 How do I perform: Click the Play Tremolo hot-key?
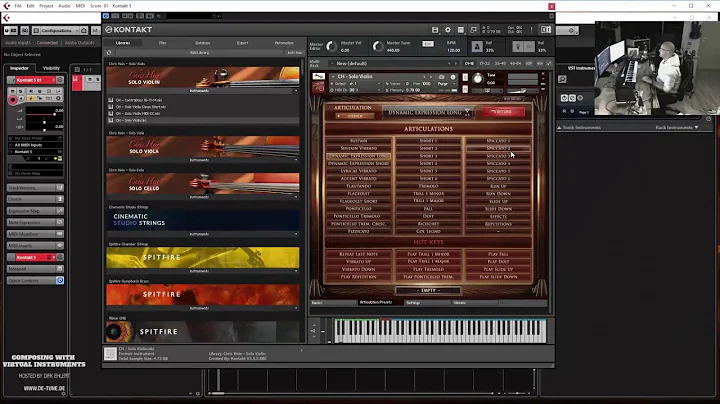(428, 269)
